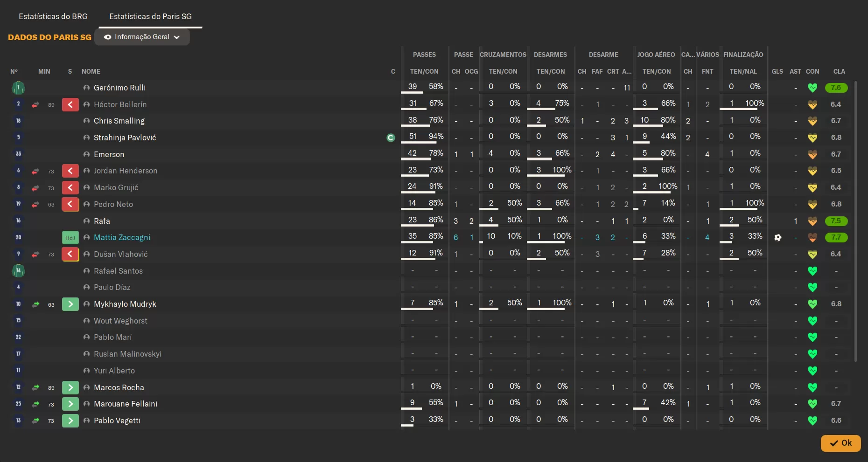
Task: Click Dušan Vlahović condition heart icon
Action: pyautogui.click(x=812, y=254)
